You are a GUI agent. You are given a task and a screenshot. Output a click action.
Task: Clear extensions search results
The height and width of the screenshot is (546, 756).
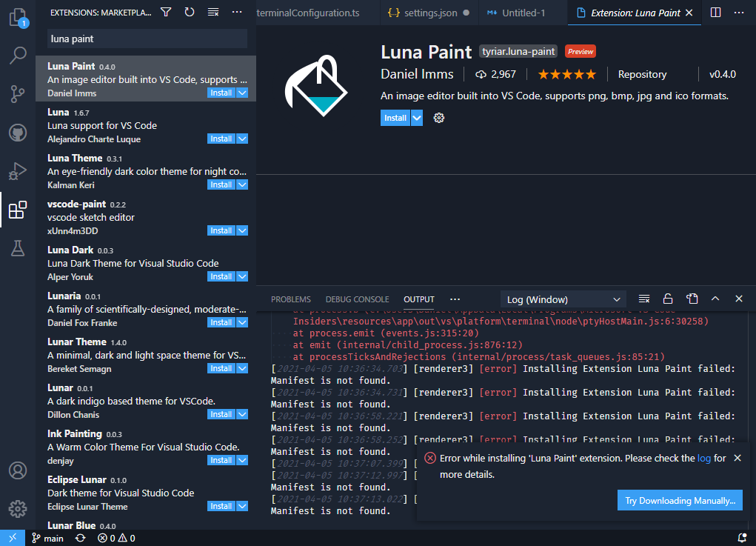coord(213,12)
